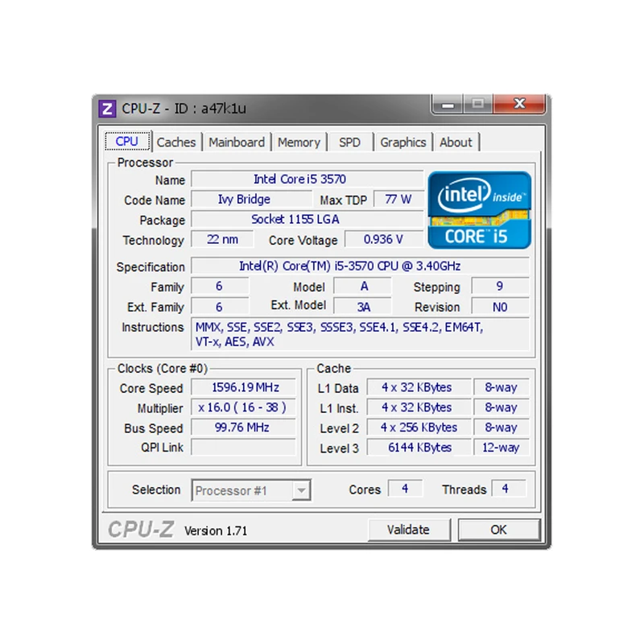Screen dimensions: 644x644
Task: Close the CPU-Z window
Action: pos(519,105)
